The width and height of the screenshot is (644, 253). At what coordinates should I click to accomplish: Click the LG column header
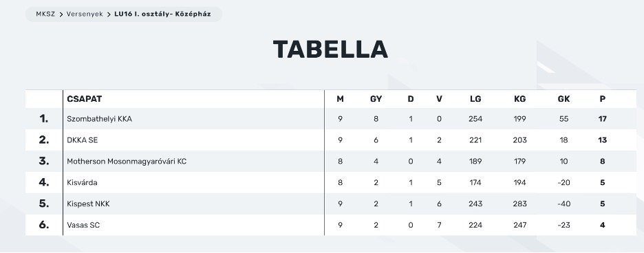click(475, 99)
